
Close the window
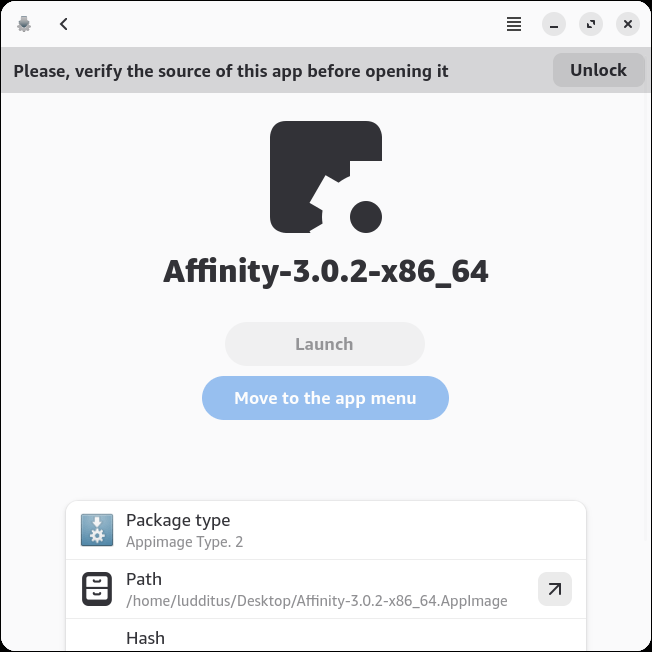click(x=627, y=24)
